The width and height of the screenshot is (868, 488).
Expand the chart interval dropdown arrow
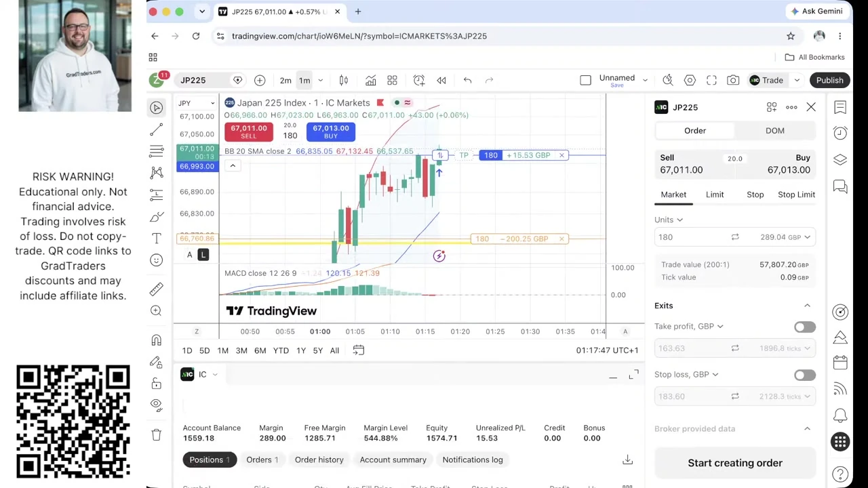pos(321,81)
